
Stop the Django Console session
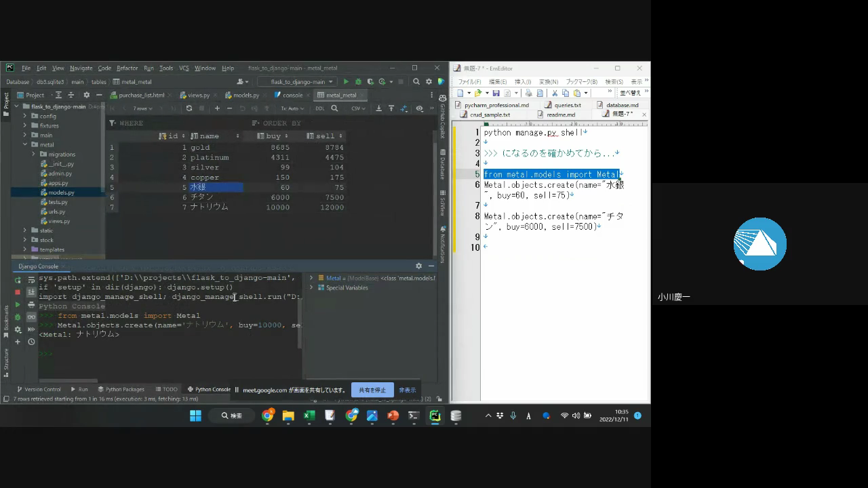tap(18, 292)
